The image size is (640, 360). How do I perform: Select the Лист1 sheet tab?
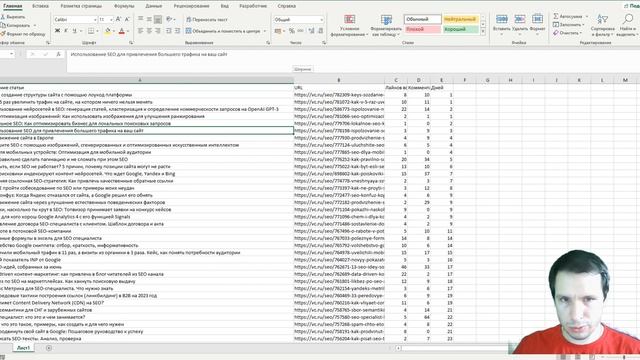pos(23,348)
